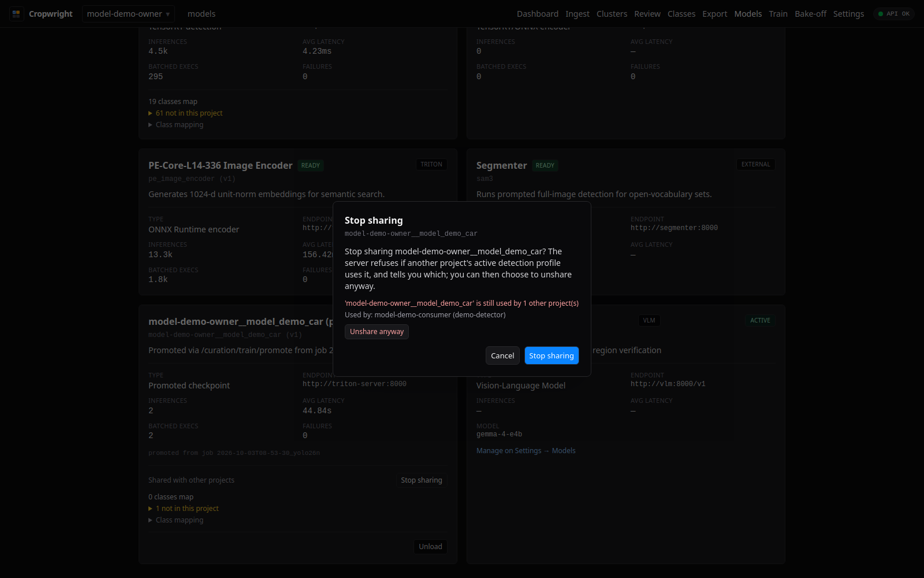
Task: Click the EXTERNAL badge on Segmenter card
Action: click(x=755, y=165)
